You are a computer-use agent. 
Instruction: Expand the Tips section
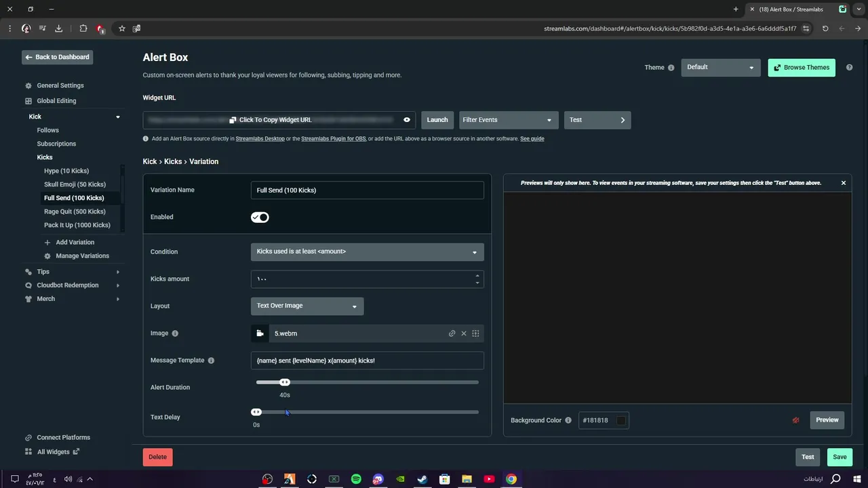[x=118, y=272]
